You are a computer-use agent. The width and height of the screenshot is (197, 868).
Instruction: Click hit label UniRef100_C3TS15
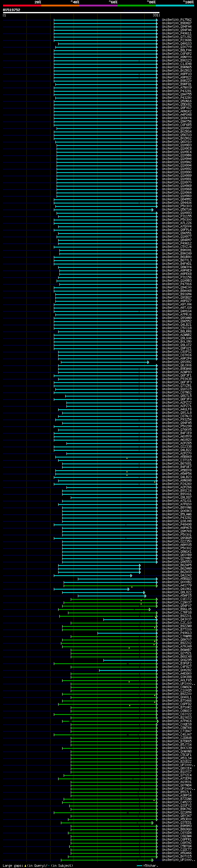[x=176, y=460]
